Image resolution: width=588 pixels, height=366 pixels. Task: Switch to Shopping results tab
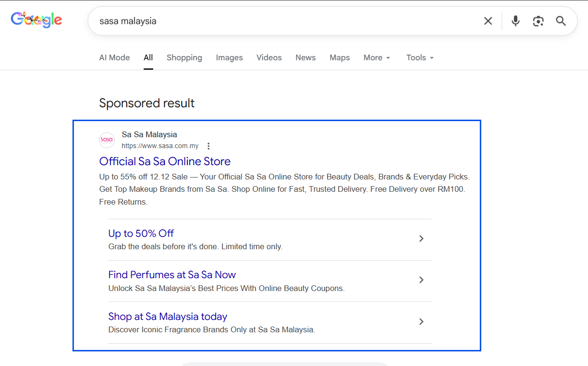tap(184, 57)
